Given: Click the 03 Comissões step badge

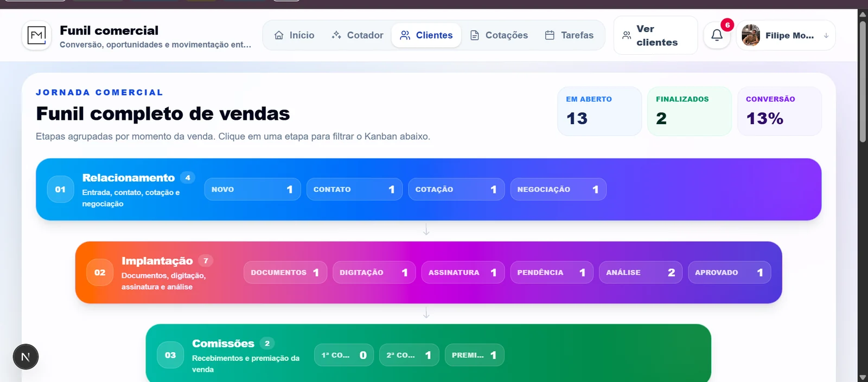Looking at the screenshot, I should click(x=170, y=355).
